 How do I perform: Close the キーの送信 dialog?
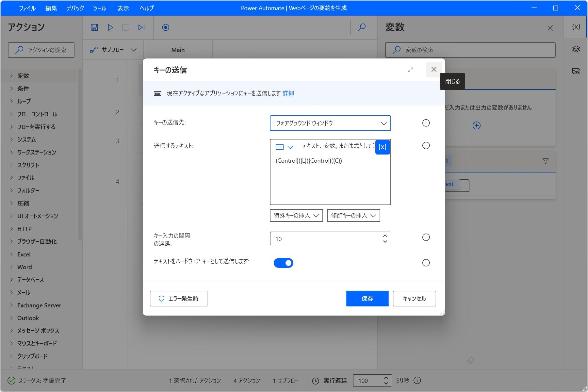pos(434,70)
